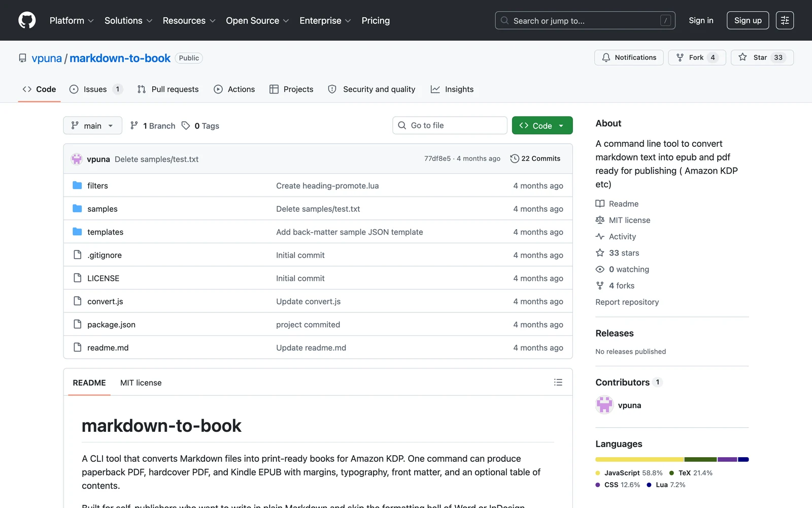The width and height of the screenshot is (812, 508).
Task: Click the branch icon beside 1 Branch
Action: (134, 125)
